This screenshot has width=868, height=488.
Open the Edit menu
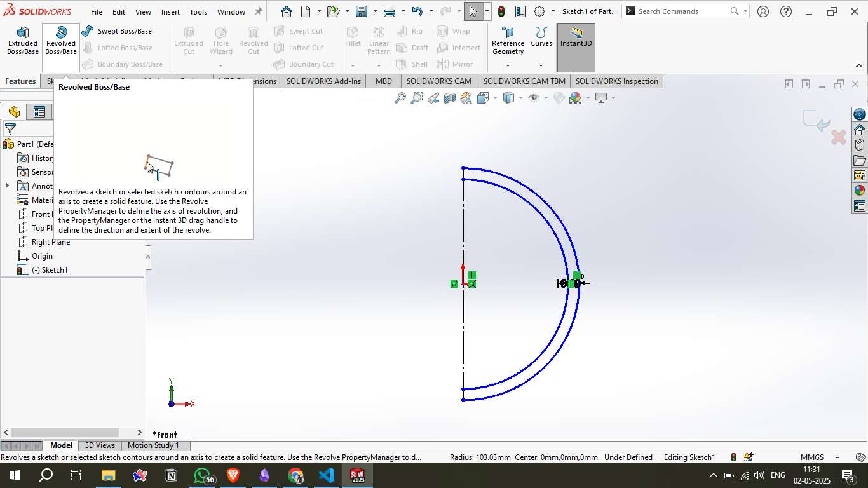pos(119,12)
